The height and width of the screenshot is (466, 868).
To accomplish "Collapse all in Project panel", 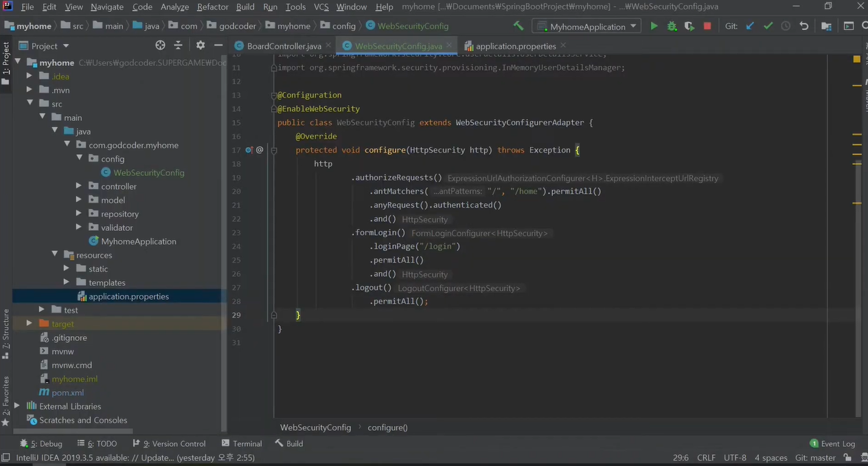I will coord(178,45).
